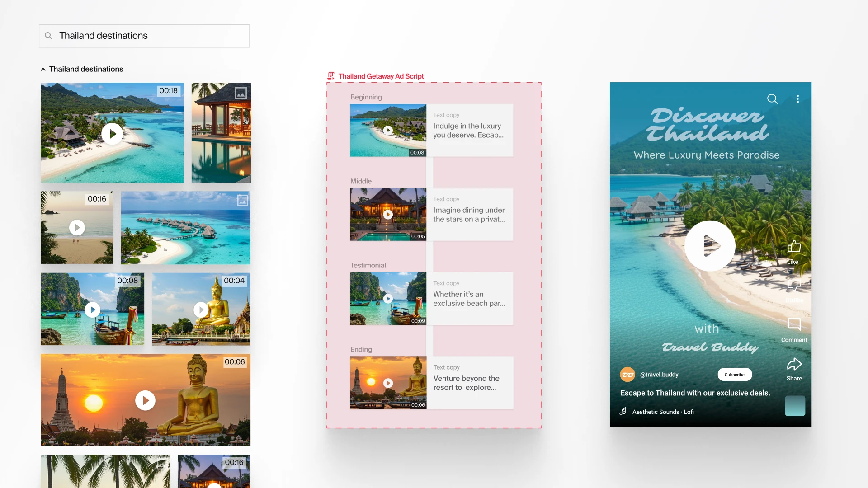868x488 pixels.
Task: Open the three-dot options menu on the video
Action: tap(798, 99)
